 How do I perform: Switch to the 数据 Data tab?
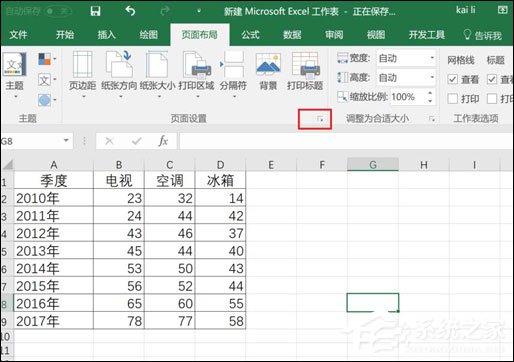pyautogui.click(x=292, y=35)
